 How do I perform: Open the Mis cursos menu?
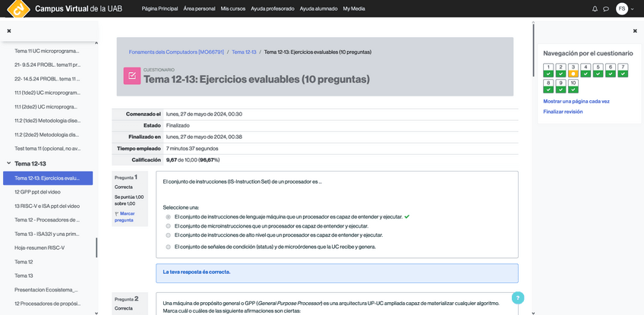(233, 8)
